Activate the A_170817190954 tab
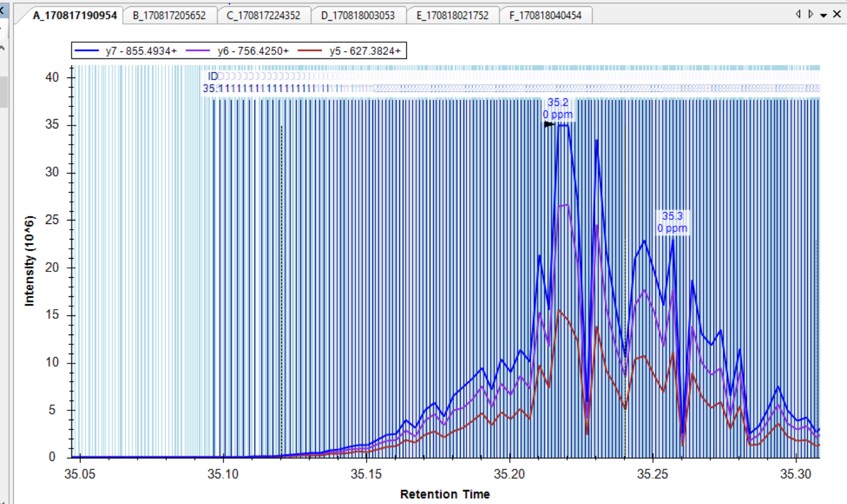 pyautogui.click(x=75, y=16)
